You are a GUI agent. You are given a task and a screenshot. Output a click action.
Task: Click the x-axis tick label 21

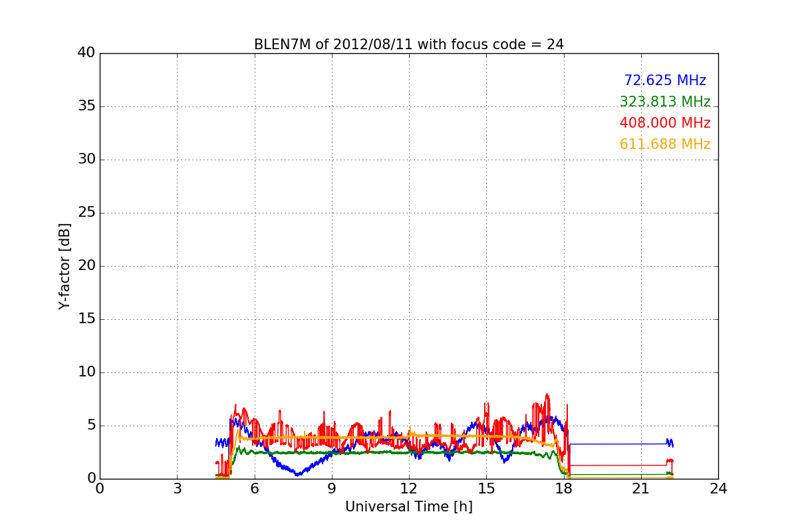pyautogui.click(x=641, y=489)
